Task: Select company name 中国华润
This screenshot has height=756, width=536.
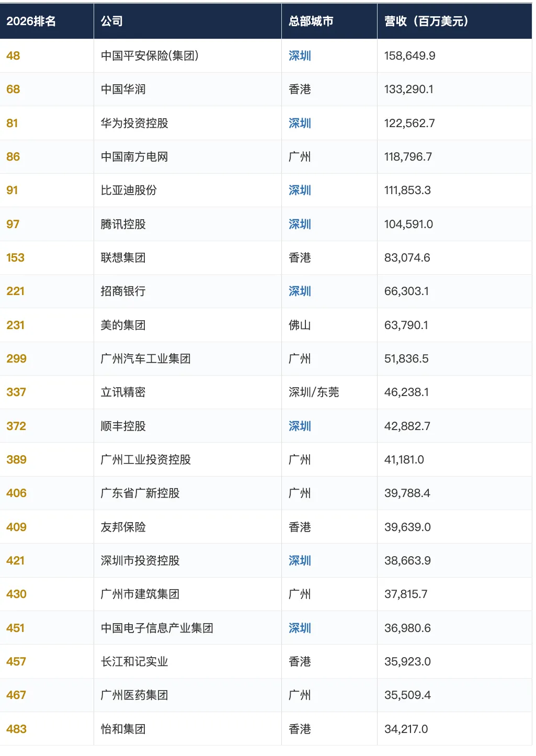Action: point(123,89)
